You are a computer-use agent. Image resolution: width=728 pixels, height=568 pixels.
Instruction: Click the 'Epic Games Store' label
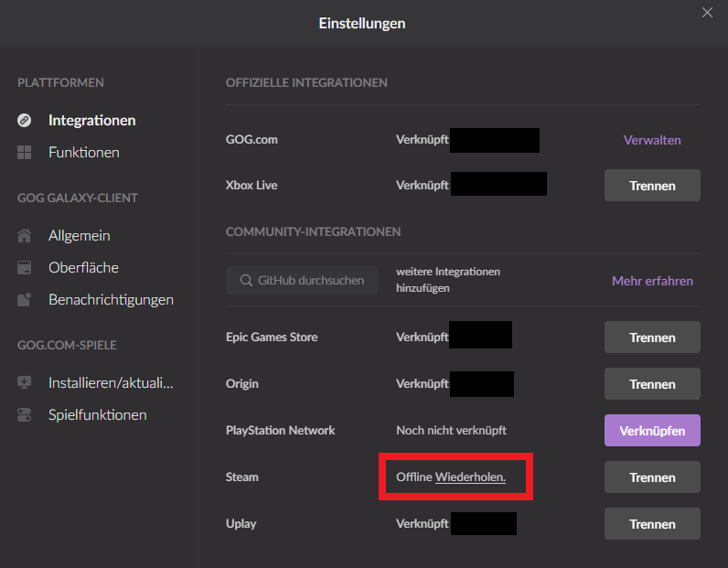coord(272,338)
